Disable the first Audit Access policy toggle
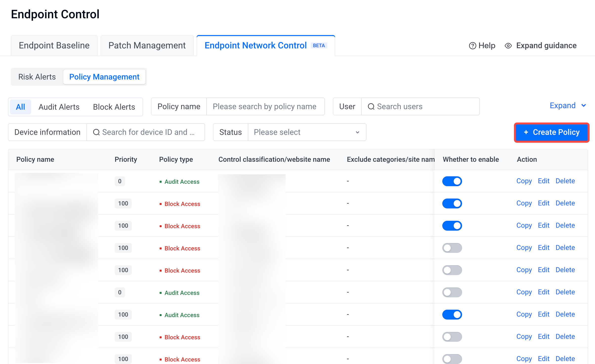The height and width of the screenshot is (364, 595). click(x=452, y=181)
